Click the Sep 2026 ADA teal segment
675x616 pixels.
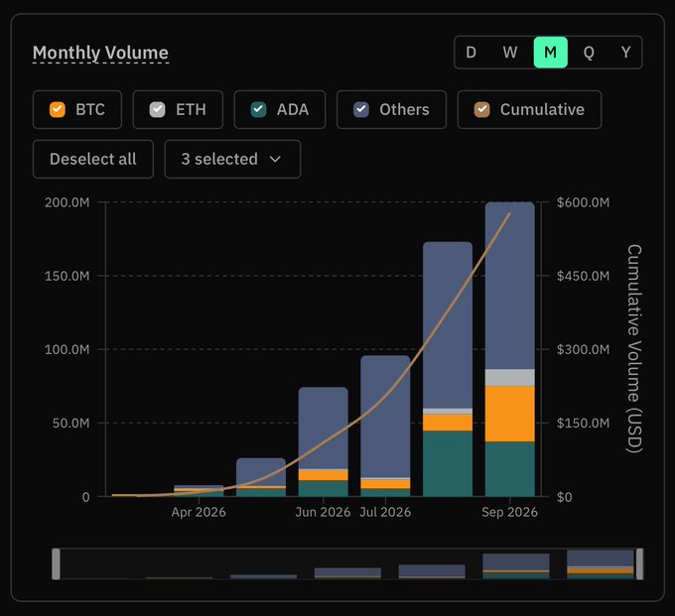[x=509, y=469]
